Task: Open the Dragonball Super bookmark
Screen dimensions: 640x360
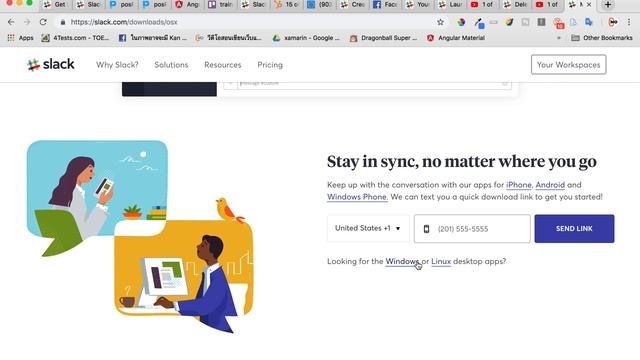Action: 384,38
